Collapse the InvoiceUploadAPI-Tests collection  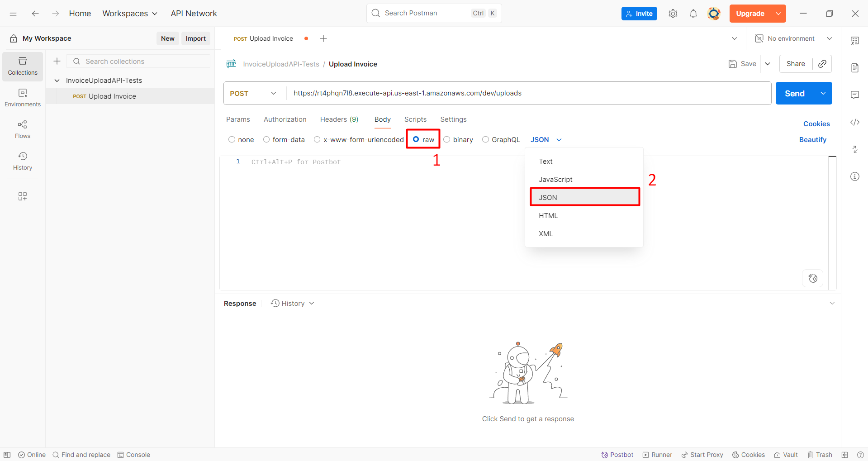pyautogui.click(x=57, y=81)
